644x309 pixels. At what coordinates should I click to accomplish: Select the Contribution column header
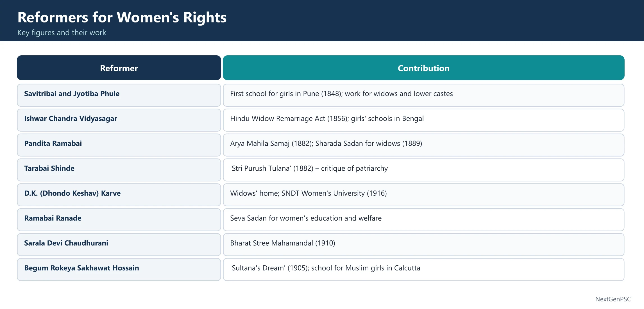423,68
